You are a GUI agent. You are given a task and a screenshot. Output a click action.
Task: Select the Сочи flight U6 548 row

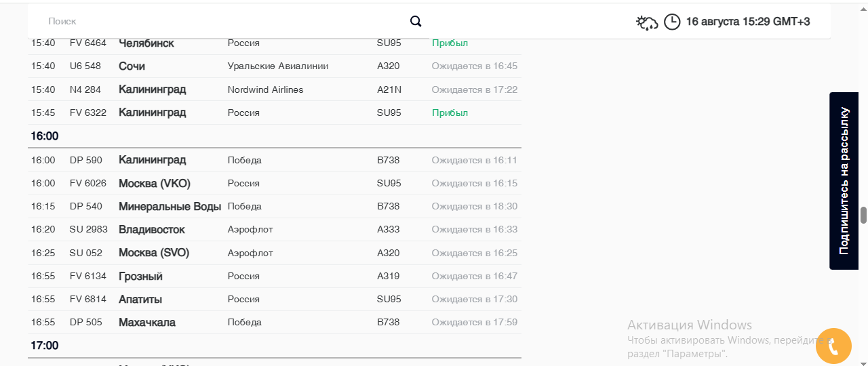click(x=275, y=66)
